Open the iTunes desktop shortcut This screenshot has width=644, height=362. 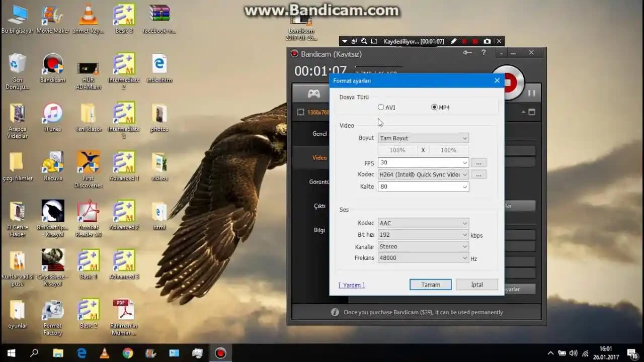coord(52,118)
